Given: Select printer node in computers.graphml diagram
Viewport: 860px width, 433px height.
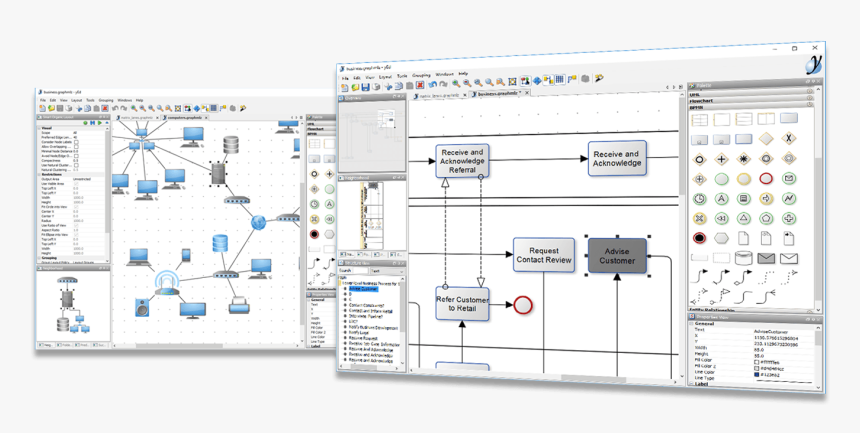Looking at the screenshot, I should [239, 305].
